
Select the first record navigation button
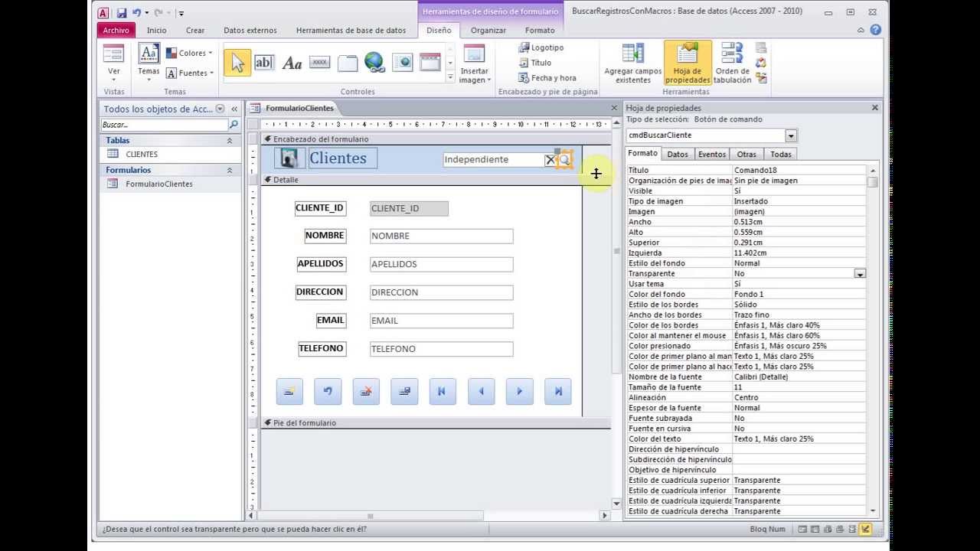coord(443,391)
